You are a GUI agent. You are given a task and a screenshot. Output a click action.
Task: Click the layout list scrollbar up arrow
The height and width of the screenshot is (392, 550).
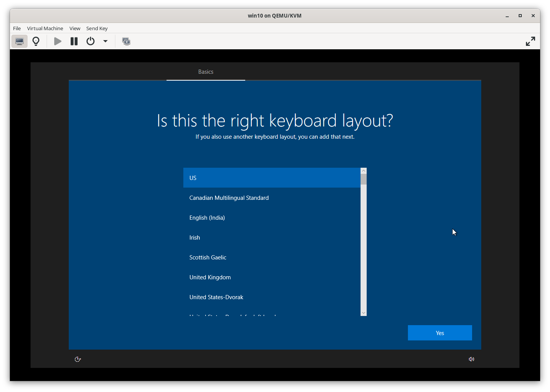point(364,171)
